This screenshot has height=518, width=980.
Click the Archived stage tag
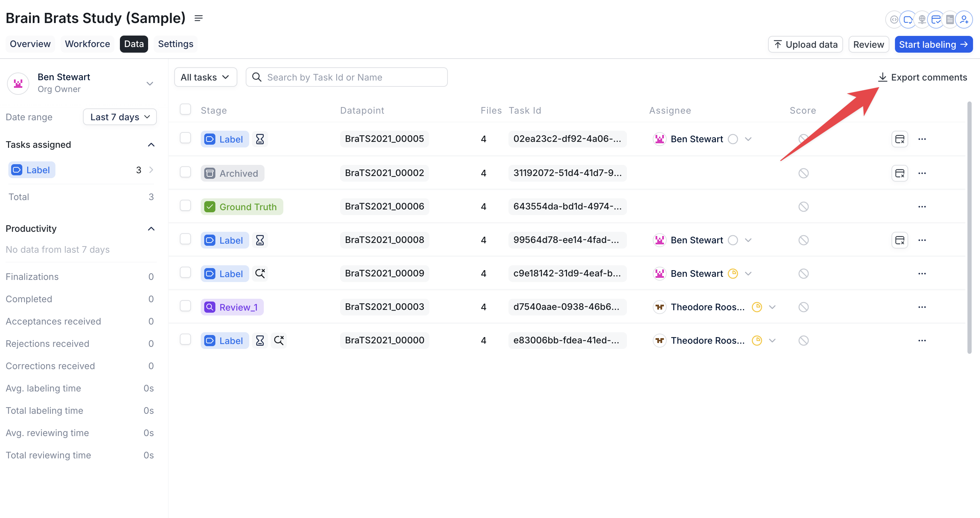[232, 173]
